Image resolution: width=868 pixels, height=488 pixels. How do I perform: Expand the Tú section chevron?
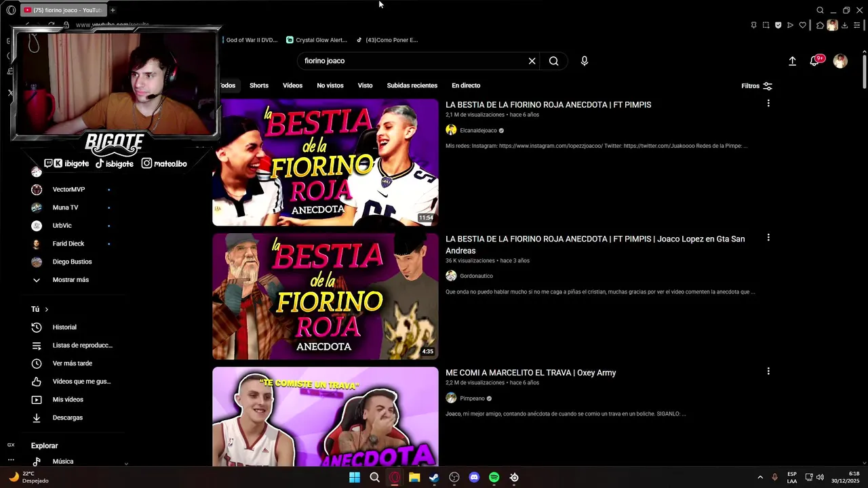click(x=46, y=309)
